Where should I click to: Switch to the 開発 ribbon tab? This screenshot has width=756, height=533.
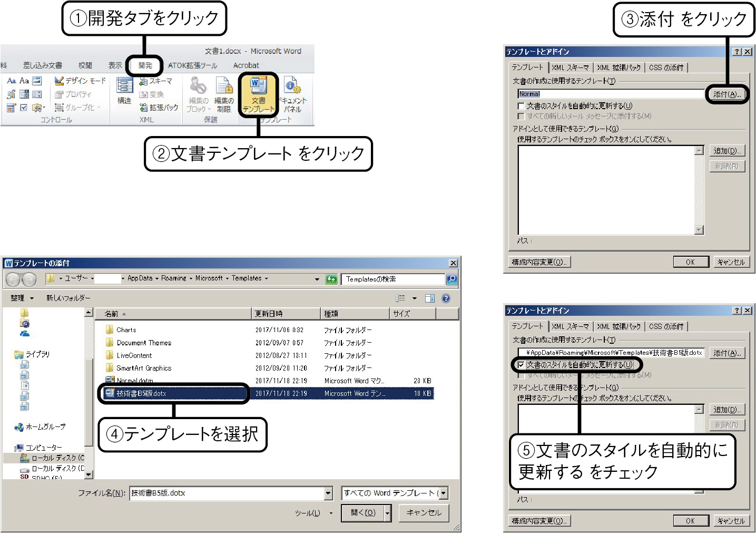click(145, 65)
